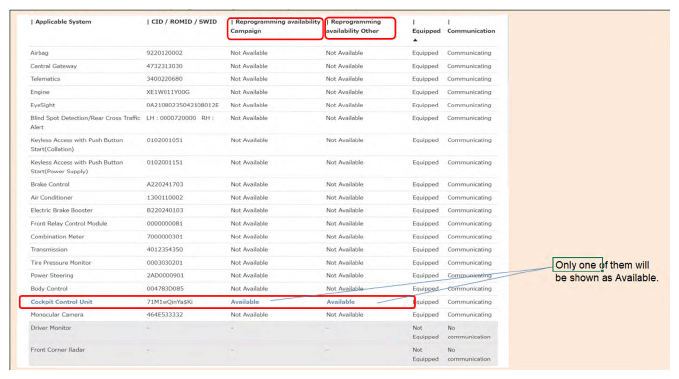Sort by CID / ROMID / SWID header
Screen dimensions: 679x379
[184, 22]
